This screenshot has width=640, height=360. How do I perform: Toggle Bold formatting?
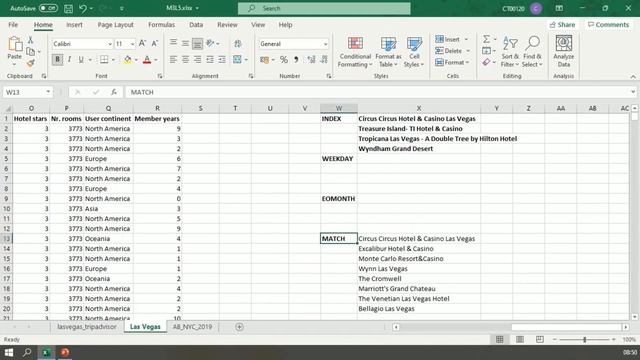point(58,60)
